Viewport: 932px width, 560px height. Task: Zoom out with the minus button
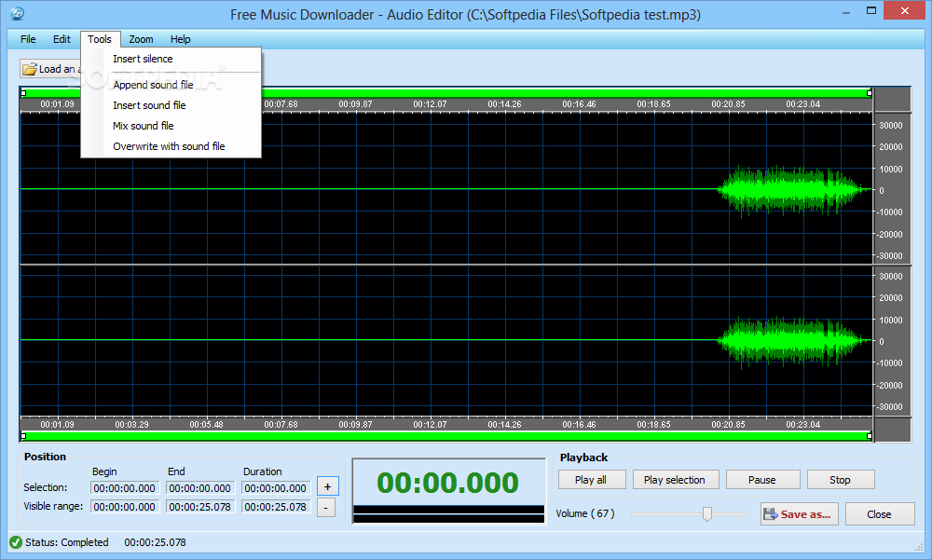(x=325, y=507)
